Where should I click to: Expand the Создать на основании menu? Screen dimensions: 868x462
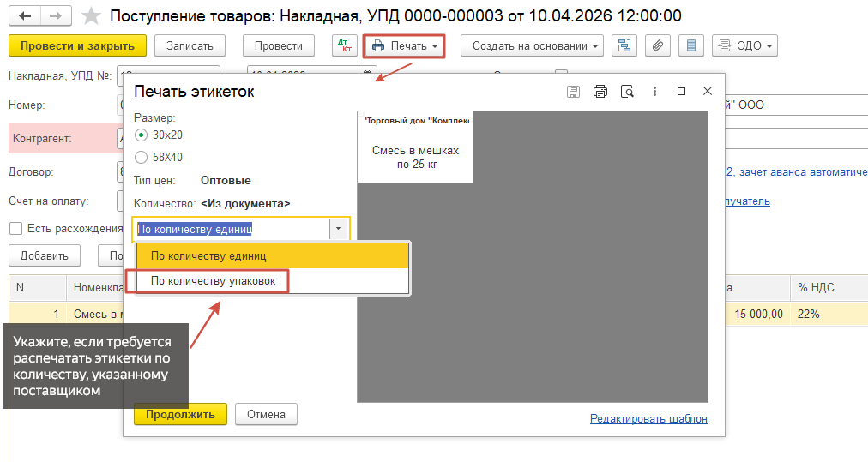[x=532, y=46]
